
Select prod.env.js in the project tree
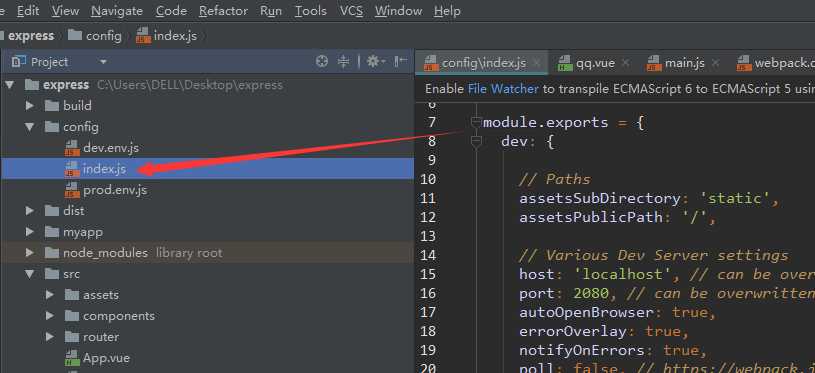pyautogui.click(x=115, y=190)
